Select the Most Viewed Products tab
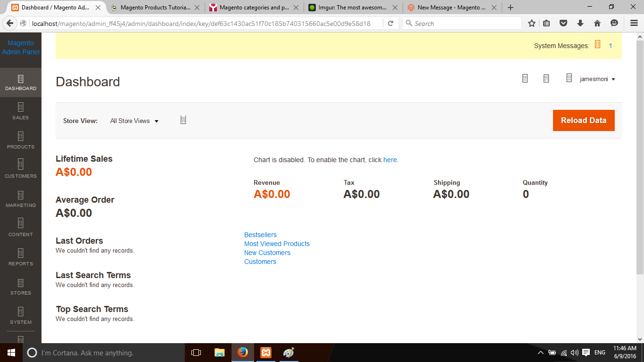This screenshot has width=644, height=362. [x=277, y=244]
